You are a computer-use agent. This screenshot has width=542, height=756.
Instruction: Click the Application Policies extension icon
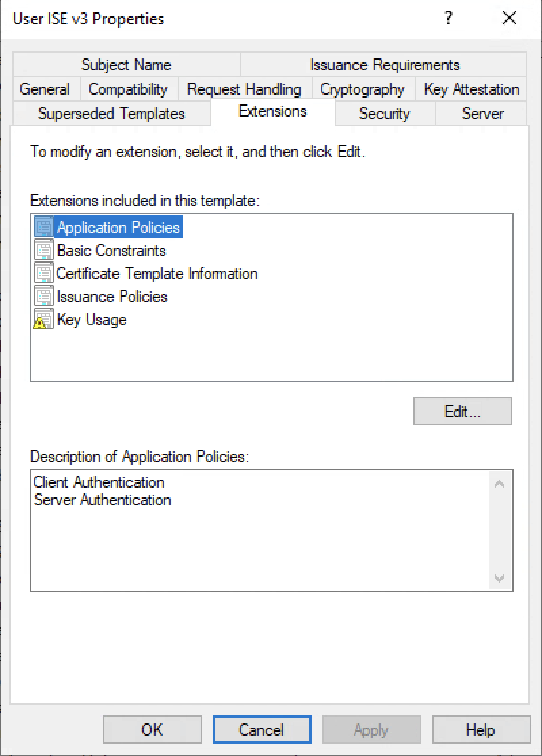(x=43, y=227)
